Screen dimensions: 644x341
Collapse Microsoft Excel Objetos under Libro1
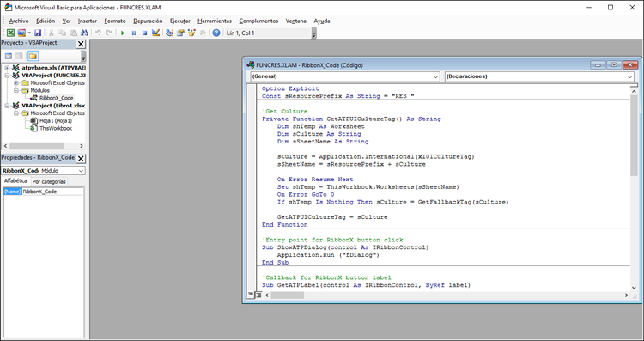[16, 113]
